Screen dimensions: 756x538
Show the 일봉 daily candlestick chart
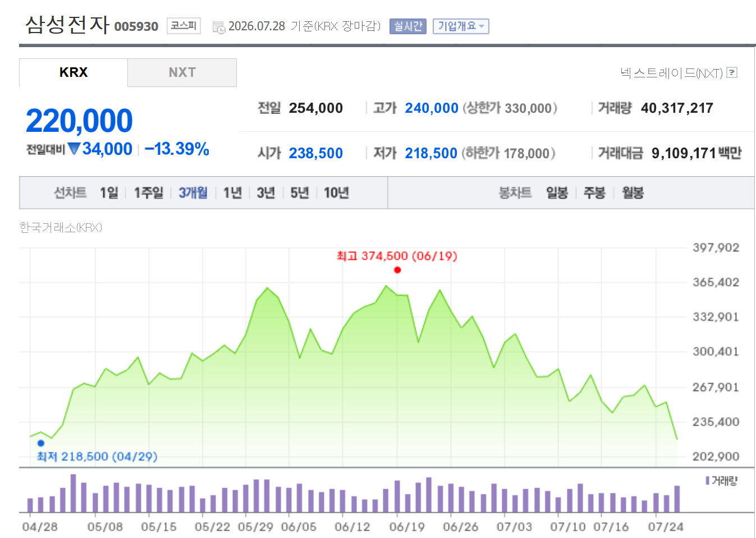coord(557,193)
